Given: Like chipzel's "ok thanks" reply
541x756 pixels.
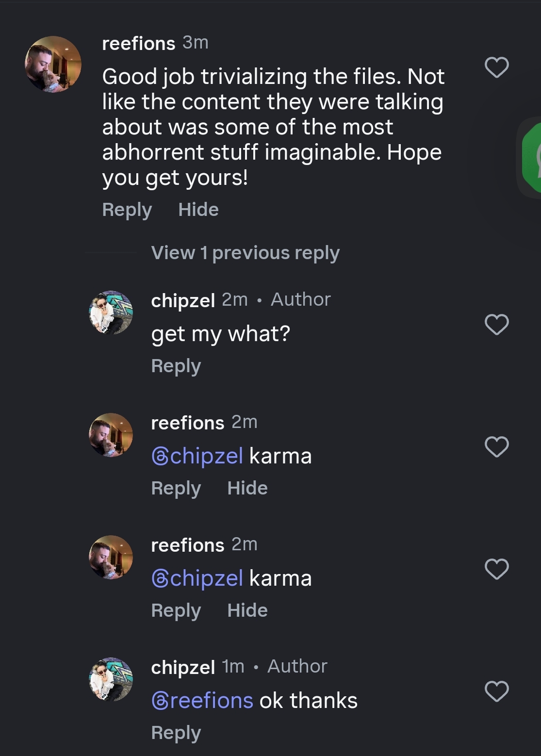Looking at the screenshot, I should coord(496,691).
